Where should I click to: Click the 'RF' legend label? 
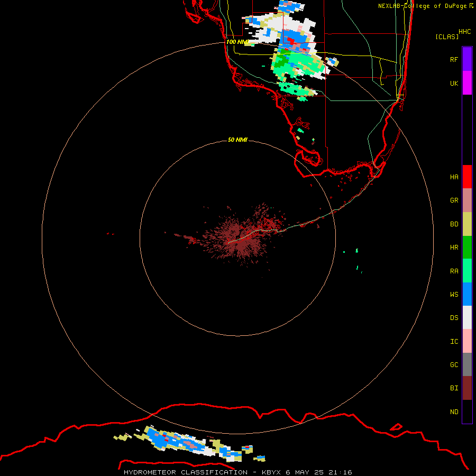454,59
